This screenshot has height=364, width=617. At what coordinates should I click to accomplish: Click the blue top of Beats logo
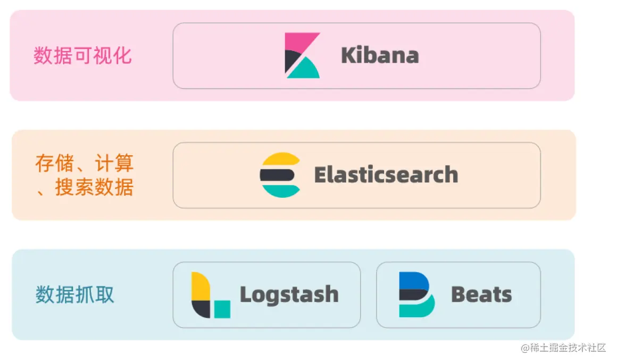click(414, 280)
